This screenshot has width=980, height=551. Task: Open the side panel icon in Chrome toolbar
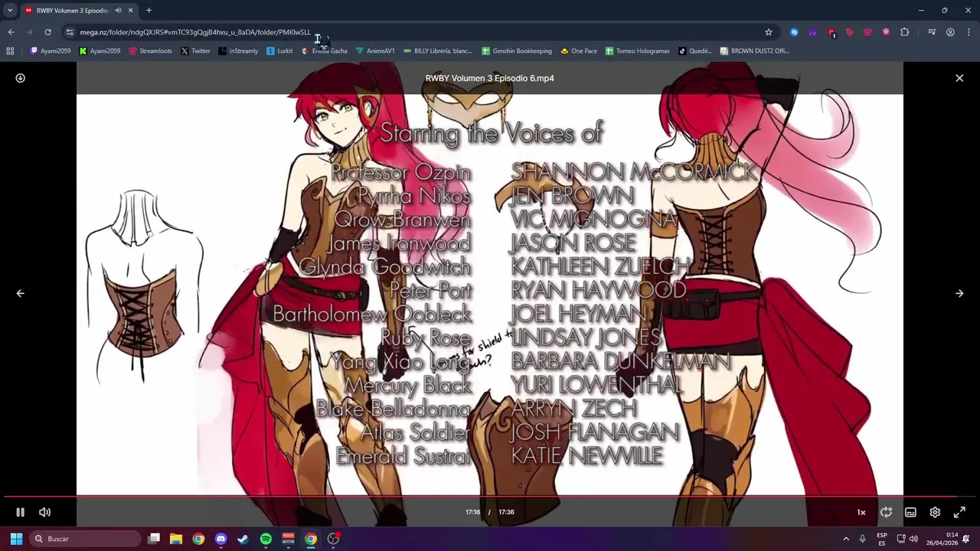pos(932,32)
